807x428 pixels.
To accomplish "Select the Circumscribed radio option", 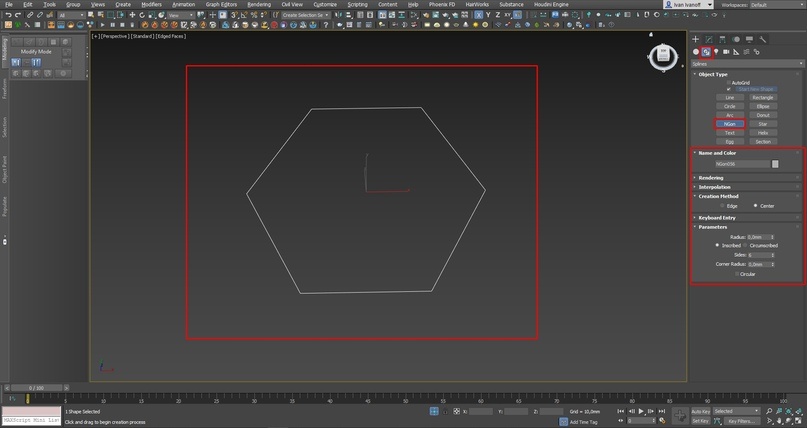I will 745,245.
